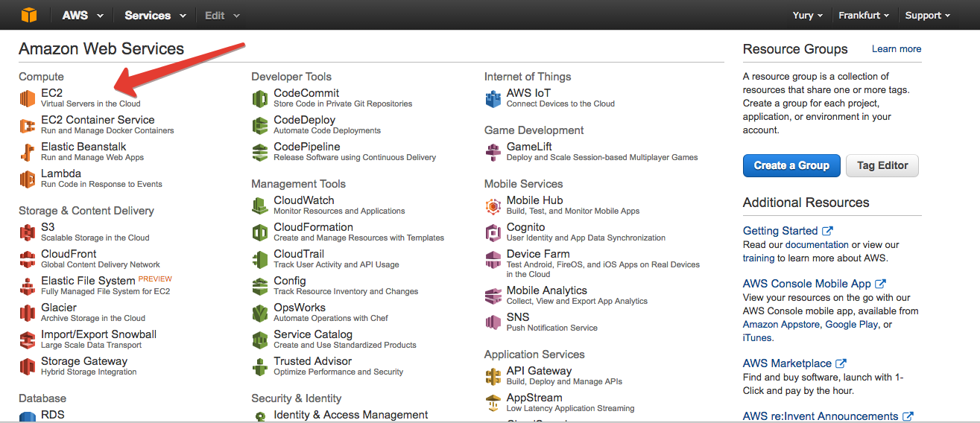The width and height of the screenshot is (980, 423).
Task: Click the CodeCommit service icon
Action: (x=260, y=98)
